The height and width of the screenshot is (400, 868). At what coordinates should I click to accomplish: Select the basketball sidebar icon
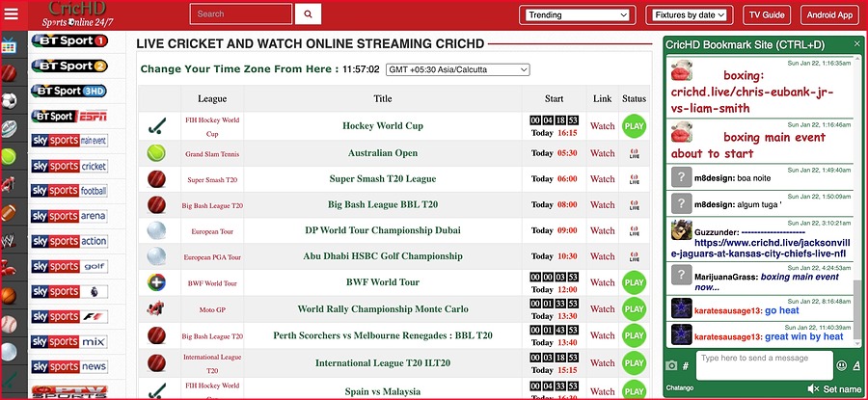point(9,296)
